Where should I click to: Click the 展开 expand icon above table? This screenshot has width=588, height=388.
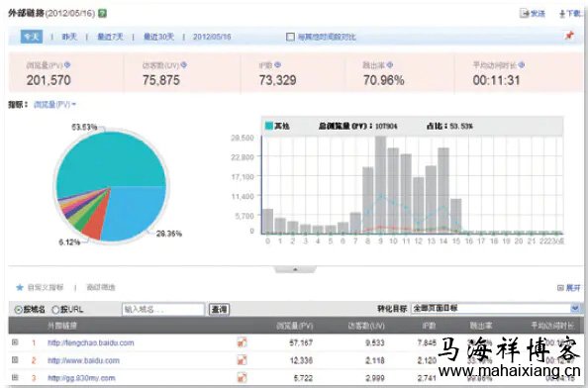[x=560, y=288]
